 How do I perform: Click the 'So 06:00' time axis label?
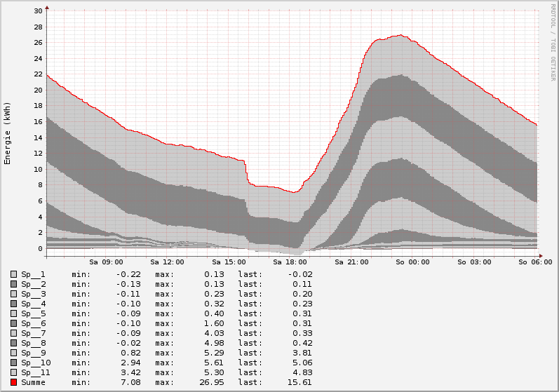(535, 262)
